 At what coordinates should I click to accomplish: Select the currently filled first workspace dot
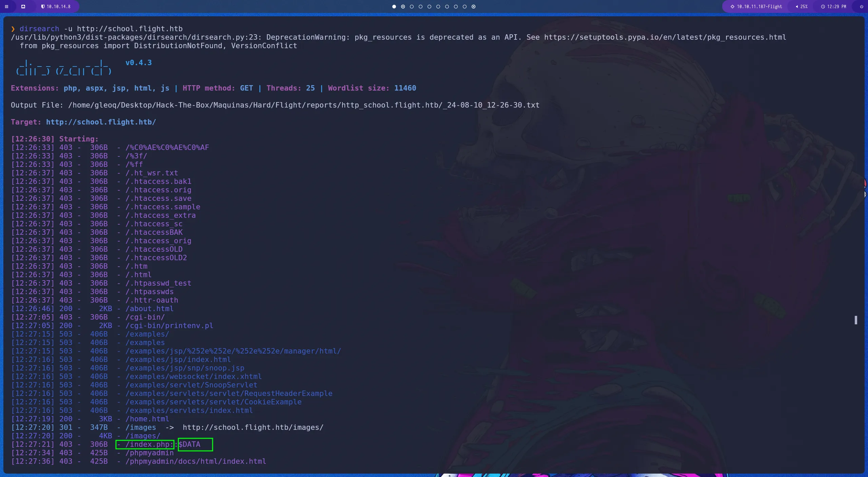click(394, 6)
